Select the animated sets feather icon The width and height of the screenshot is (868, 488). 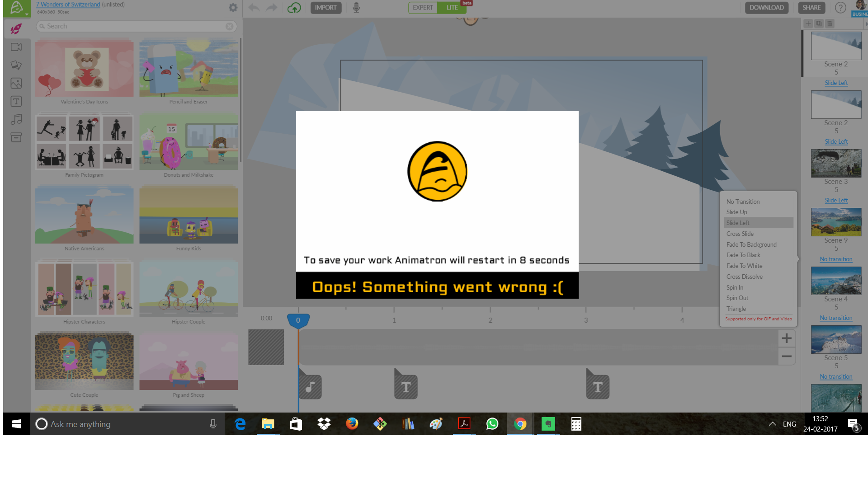pyautogui.click(x=16, y=29)
